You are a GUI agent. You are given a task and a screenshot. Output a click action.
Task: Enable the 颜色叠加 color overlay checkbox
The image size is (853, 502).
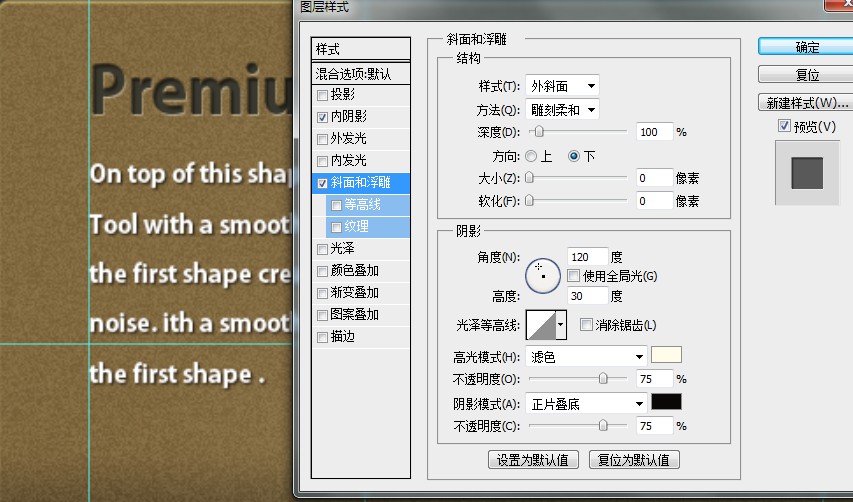pyautogui.click(x=323, y=271)
